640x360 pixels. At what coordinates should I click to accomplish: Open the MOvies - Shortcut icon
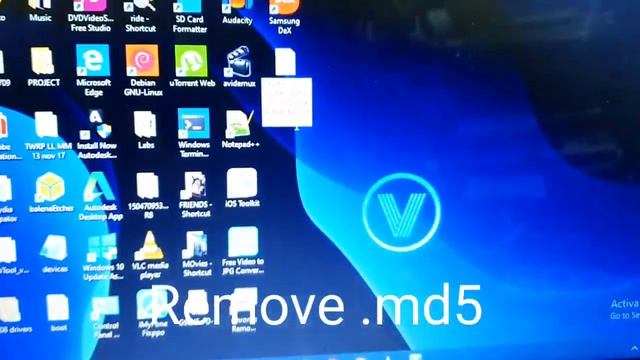pos(197,254)
